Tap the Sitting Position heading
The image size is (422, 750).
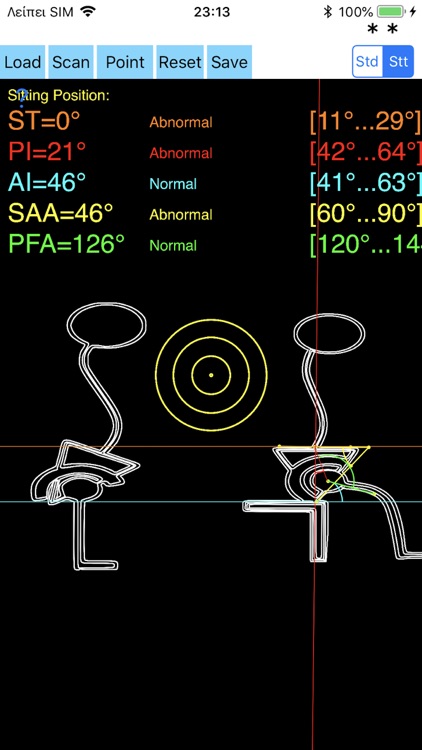pos(58,95)
